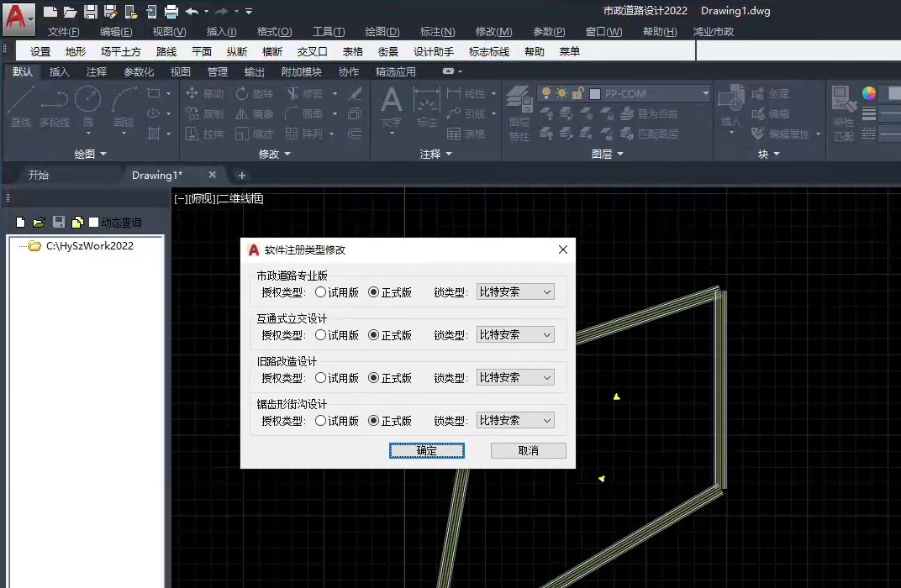Select the 多段线 polyline tool
901x588 pixels.
(x=55, y=107)
